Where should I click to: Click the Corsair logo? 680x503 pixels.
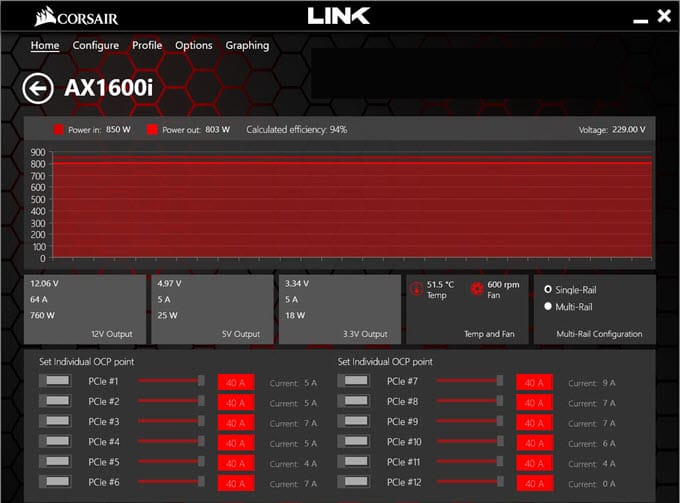click(76, 17)
